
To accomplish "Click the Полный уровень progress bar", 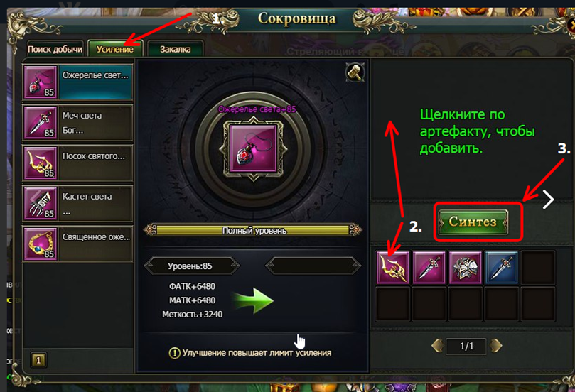I will (253, 230).
